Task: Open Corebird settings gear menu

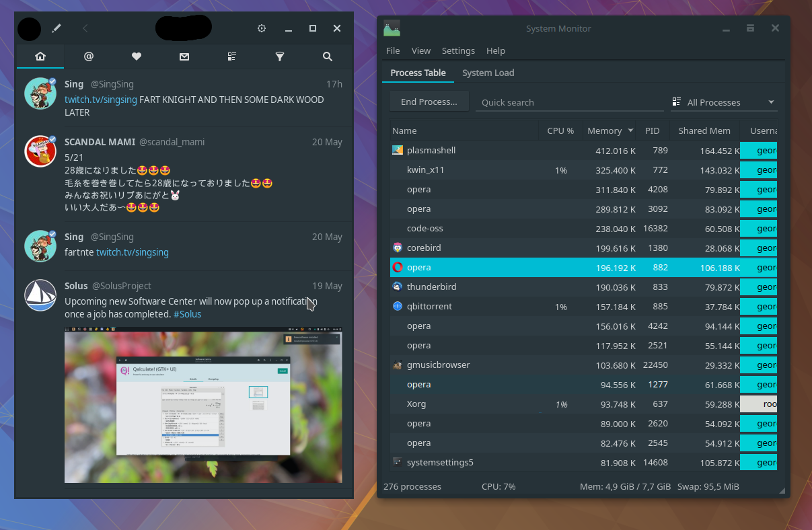Action: (x=262, y=28)
